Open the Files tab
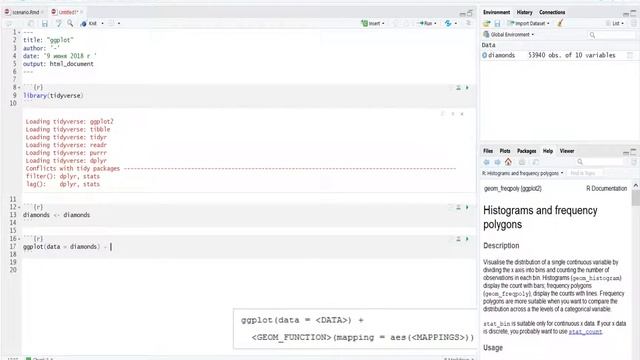The height and width of the screenshot is (360, 640). [488, 151]
